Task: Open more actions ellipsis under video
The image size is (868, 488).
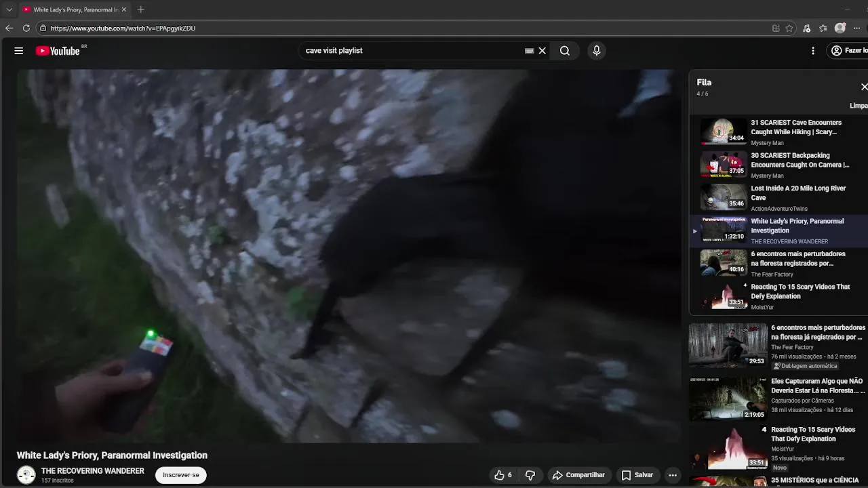Action: [x=673, y=475]
